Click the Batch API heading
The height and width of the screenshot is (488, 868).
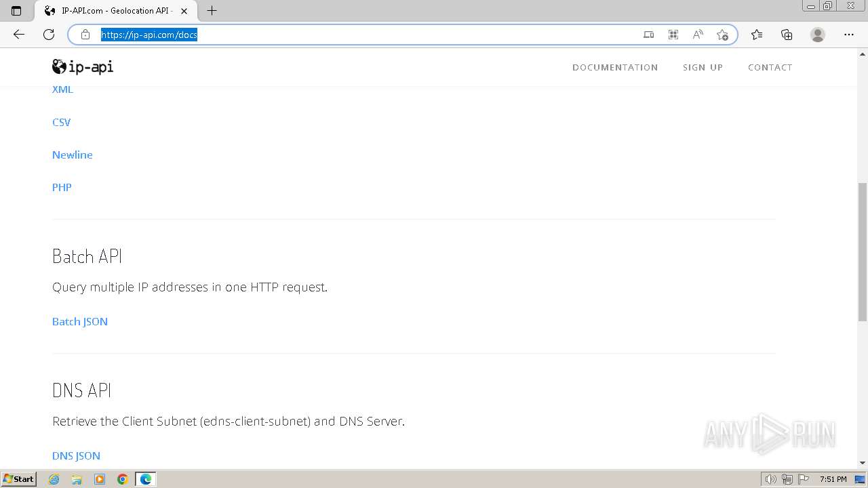87,256
